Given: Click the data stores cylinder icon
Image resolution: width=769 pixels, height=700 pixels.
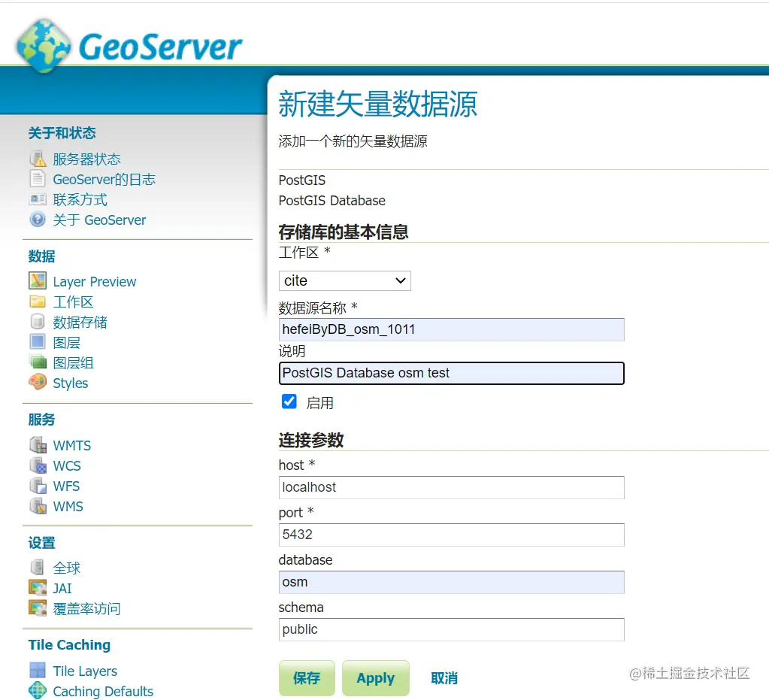Looking at the screenshot, I should [x=38, y=322].
